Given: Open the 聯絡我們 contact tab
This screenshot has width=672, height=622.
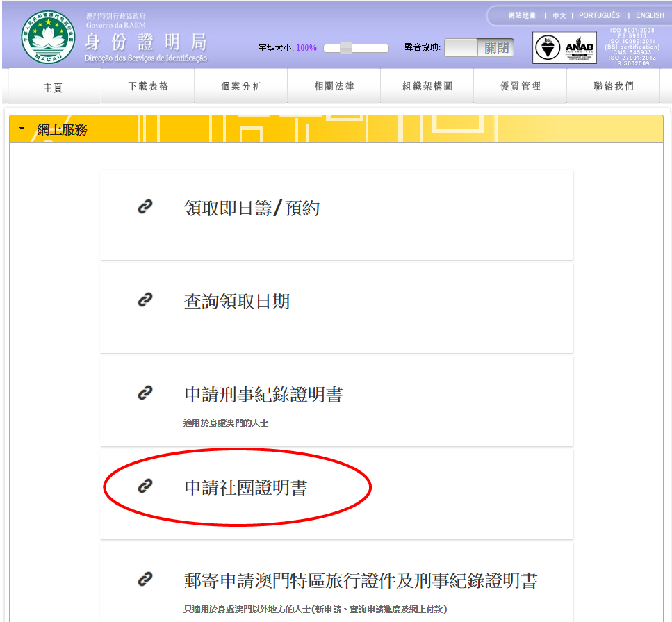Looking at the screenshot, I should pos(614,86).
